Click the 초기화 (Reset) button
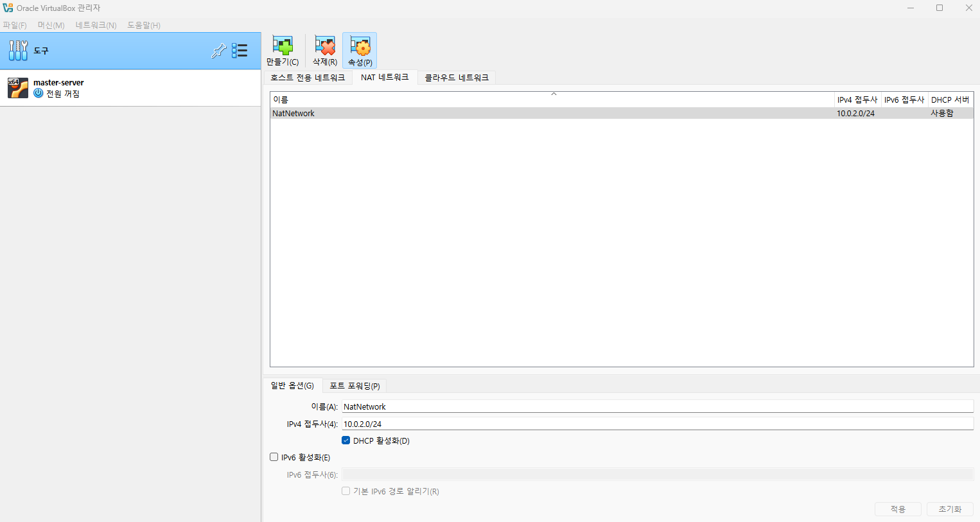This screenshot has height=522, width=980. [x=950, y=509]
